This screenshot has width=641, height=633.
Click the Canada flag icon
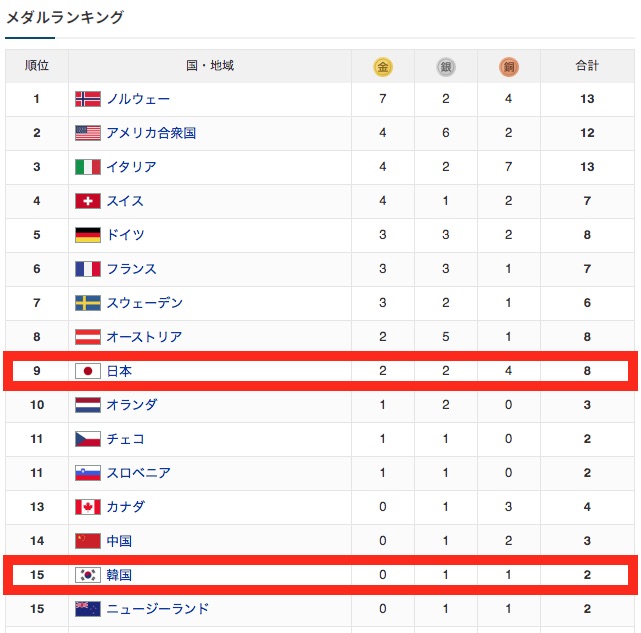(x=88, y=507)
